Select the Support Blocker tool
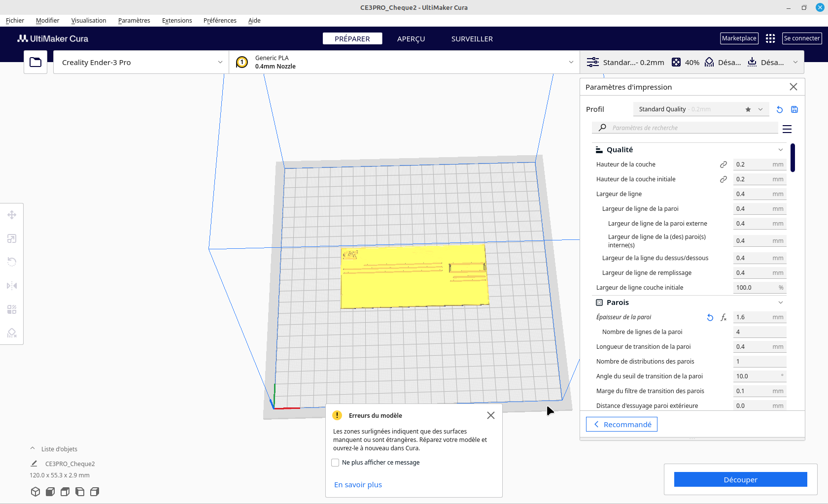The height and width of the screenshot is (504, 828). (12, 333)
